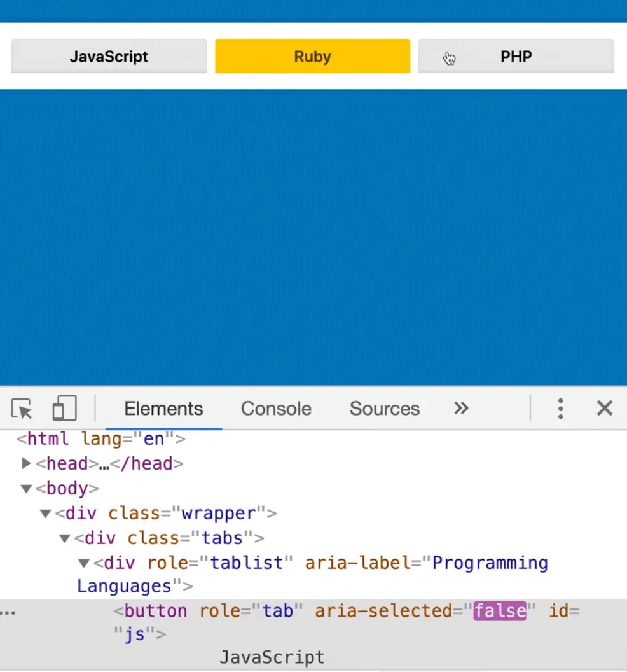Open the Sources tab
Screen dimensions: 627x672
tap(384, 409)
